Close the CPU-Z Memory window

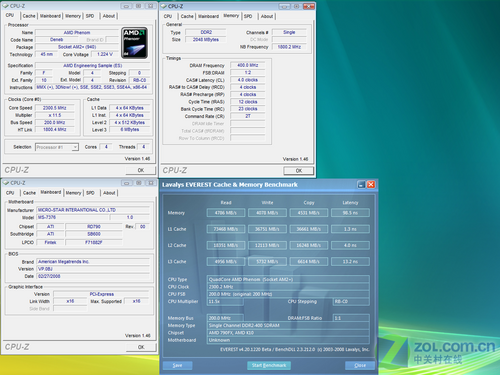[309, 6]
